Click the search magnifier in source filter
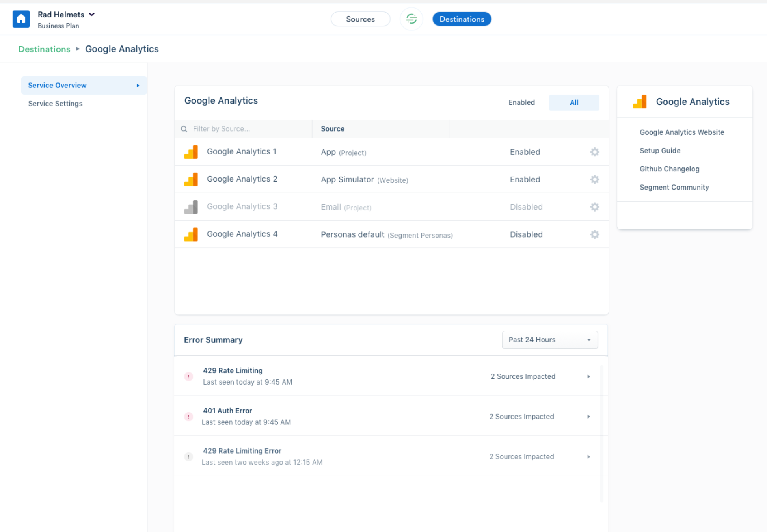The image size is (767, 532). (184, 129)
